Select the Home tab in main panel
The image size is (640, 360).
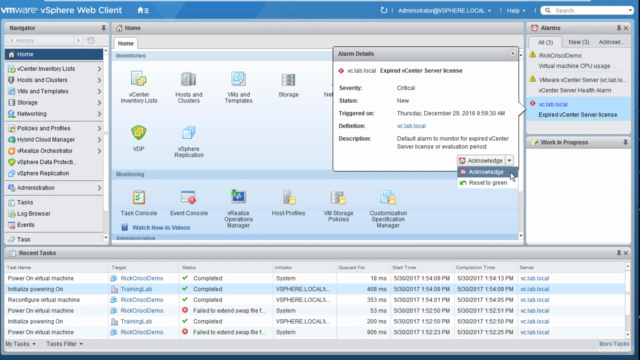click(x=126, y=43)
